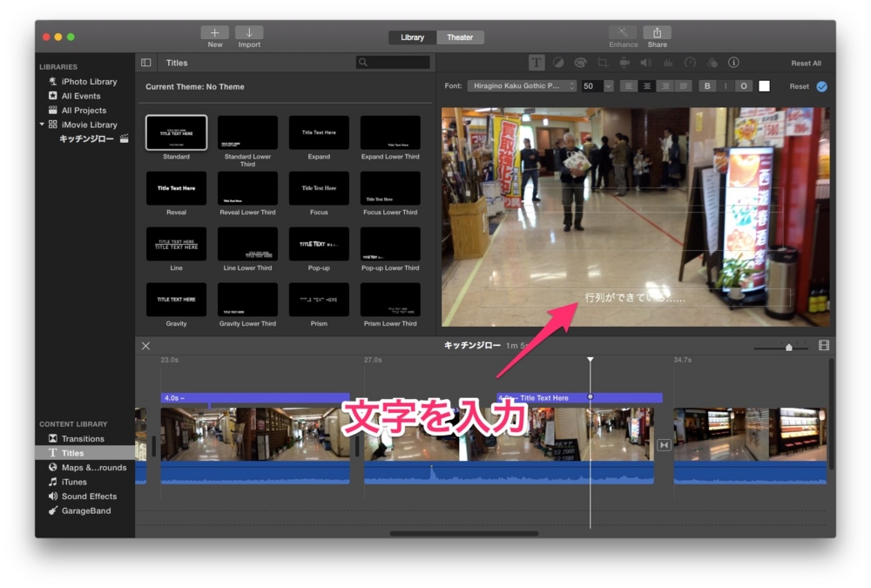The height and width of the screenshot is (588, 871).
Task: Toggle Italic text style
Action: pyautogui.click(x=726, y=86)
